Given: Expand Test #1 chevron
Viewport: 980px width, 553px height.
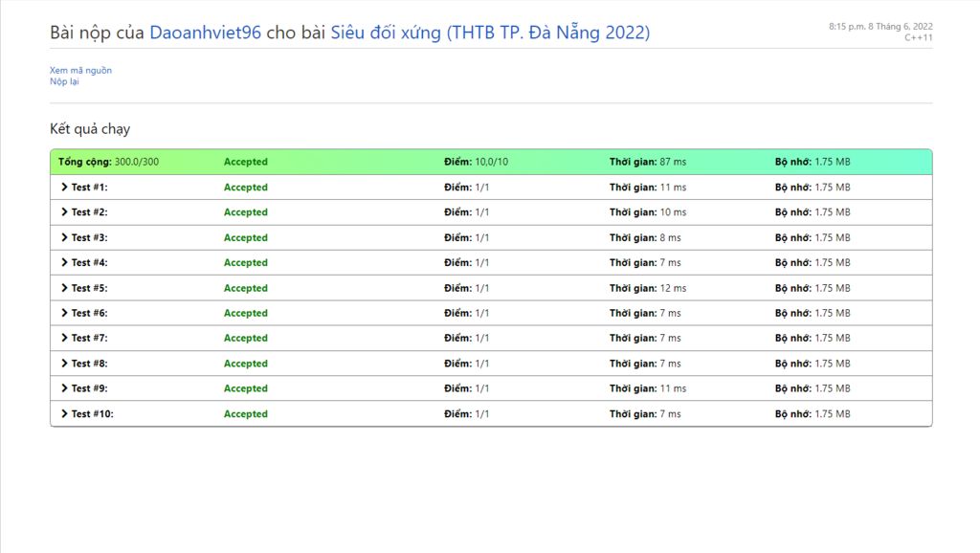Looking at the screenshot, I should (64, 187).
